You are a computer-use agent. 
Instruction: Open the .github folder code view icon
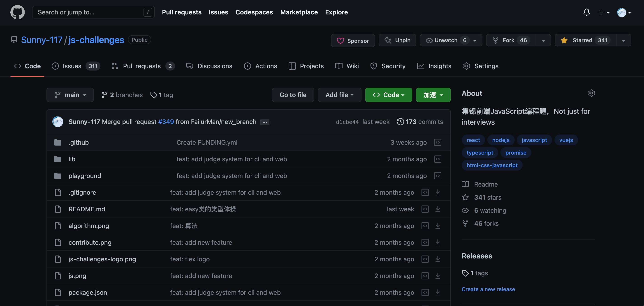[x=438, y=142]
